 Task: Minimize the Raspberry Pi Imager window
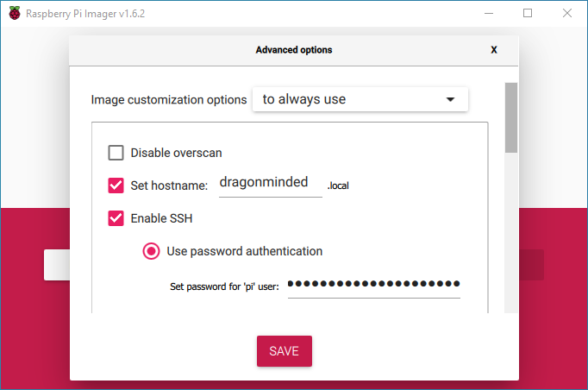pos(489,13)
